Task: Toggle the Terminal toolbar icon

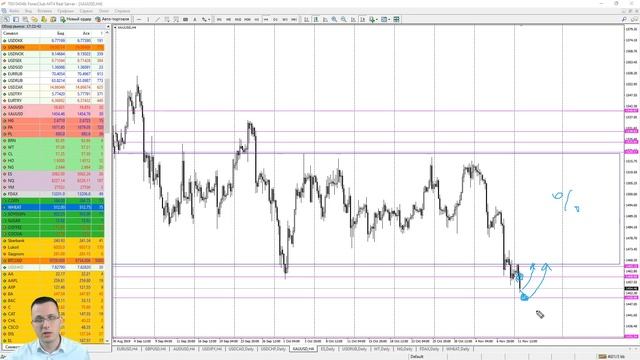Action: coord(53,19)
